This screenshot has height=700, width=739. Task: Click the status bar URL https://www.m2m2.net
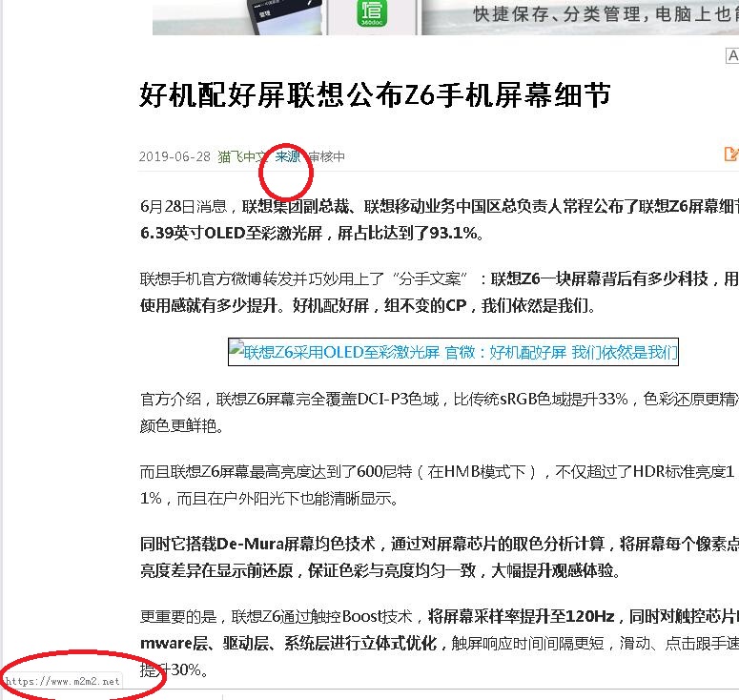point(62,681)
